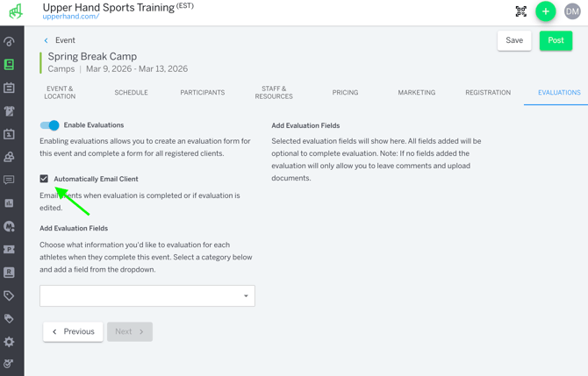This screenshot has width=588, height=376.
Task: Go back using the Event arrow
Action: (47, 40)
